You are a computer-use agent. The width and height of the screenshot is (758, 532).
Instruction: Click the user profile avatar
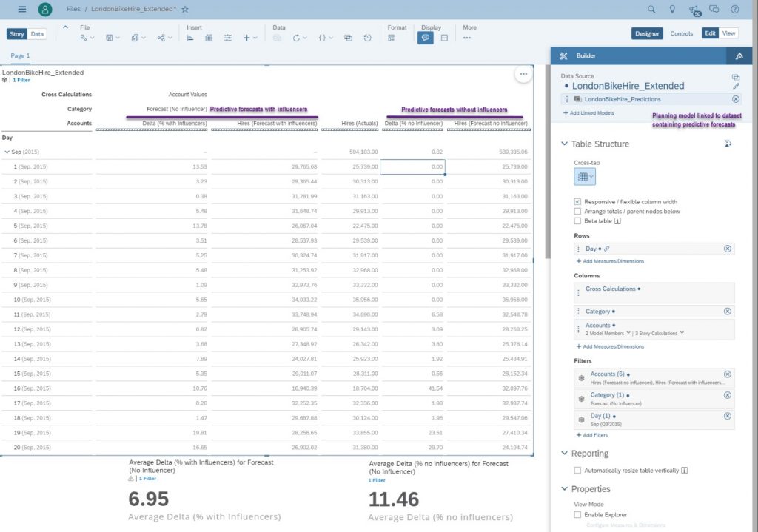click(45, 9)
